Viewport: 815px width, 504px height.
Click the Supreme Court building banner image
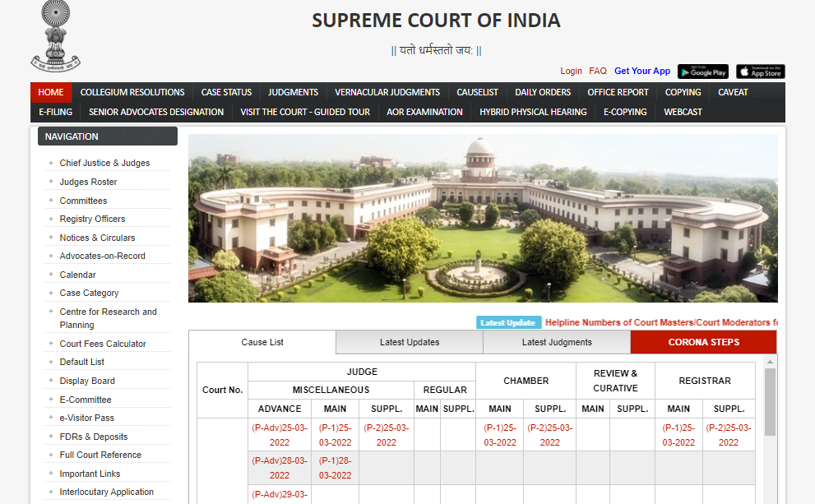(483, 218)
